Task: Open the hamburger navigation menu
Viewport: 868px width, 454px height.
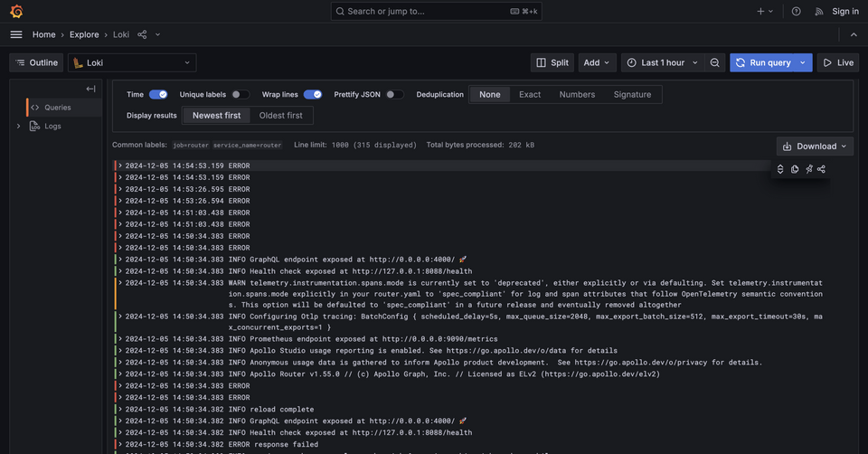Action: tap(16, 34)
